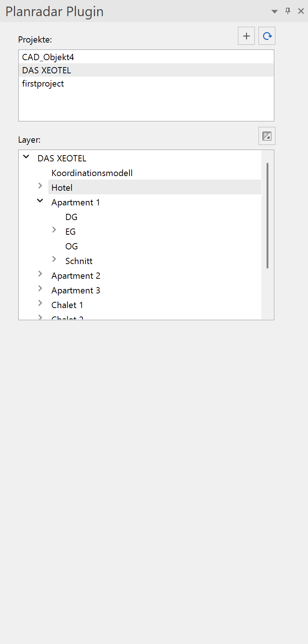Click the add project plus icon
Screen dimensions: 308x644
(x=246, y=36)
